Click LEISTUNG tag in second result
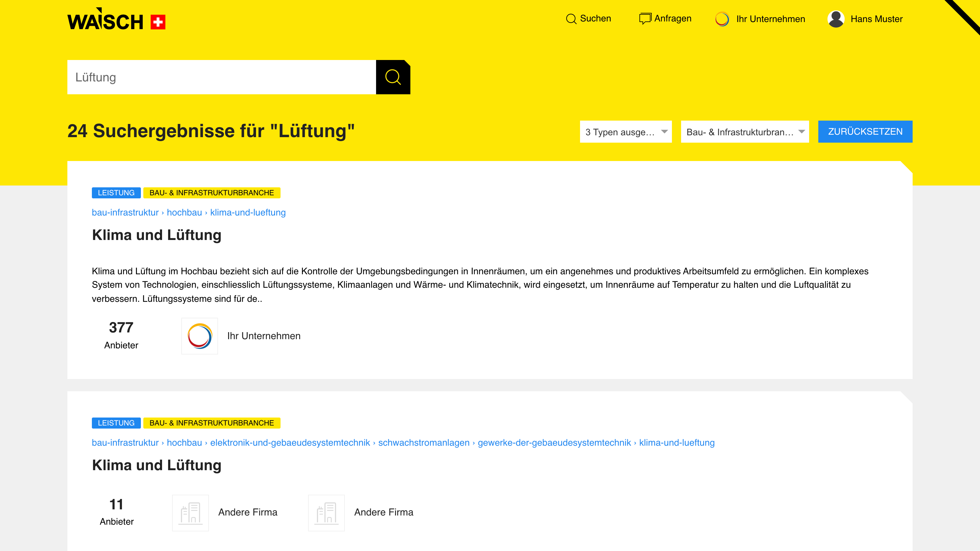980x551 pixels. (x=116, y=423)
